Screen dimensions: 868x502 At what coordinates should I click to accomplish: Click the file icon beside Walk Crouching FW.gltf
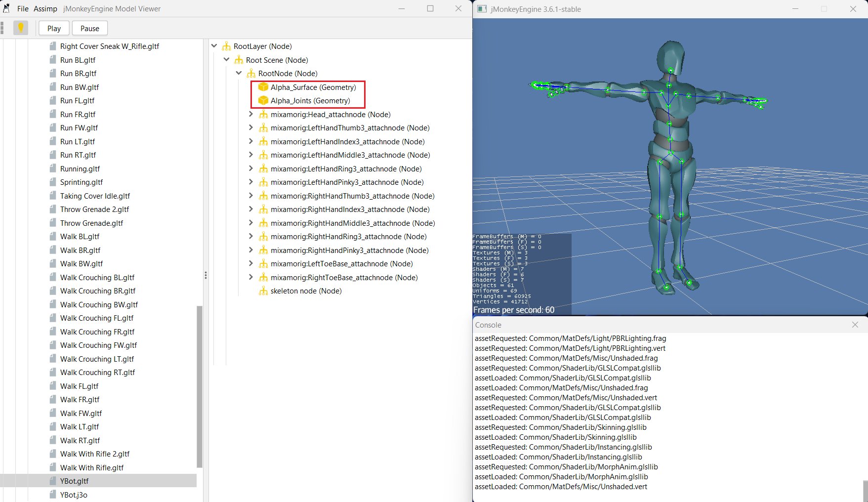click(53, 345)
